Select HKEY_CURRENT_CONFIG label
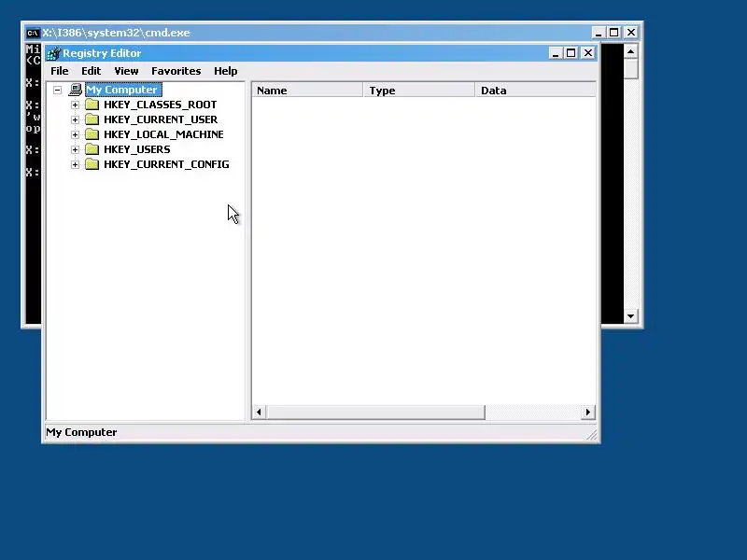 click(166, 164)
